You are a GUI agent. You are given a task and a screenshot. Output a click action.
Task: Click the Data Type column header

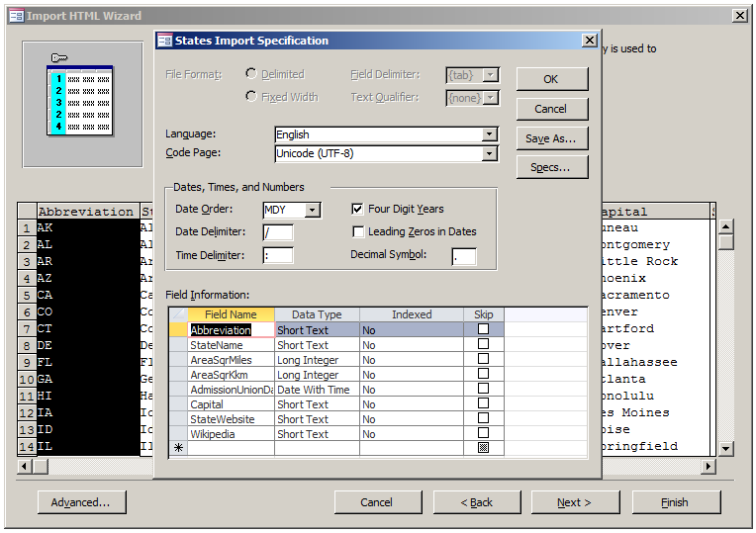317,314
